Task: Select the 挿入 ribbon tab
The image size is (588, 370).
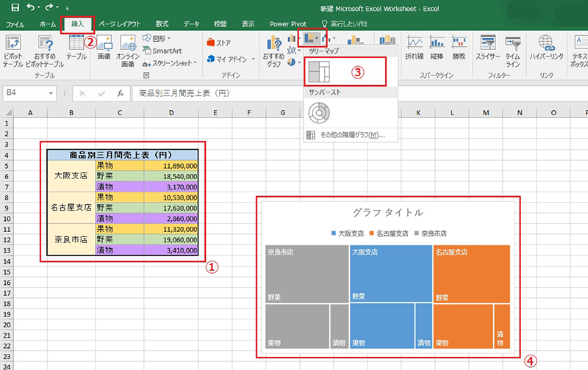Action: click(x=77, y=24)
